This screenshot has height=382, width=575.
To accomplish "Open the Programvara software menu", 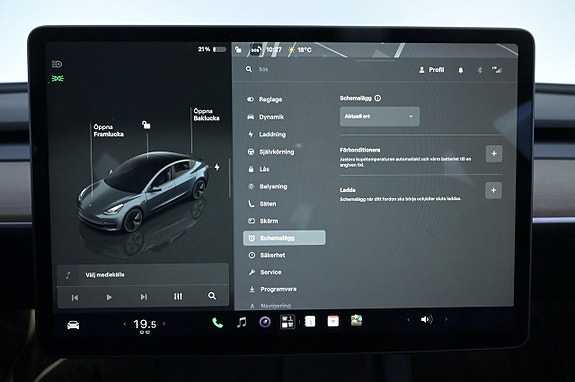I will point(273,289).
